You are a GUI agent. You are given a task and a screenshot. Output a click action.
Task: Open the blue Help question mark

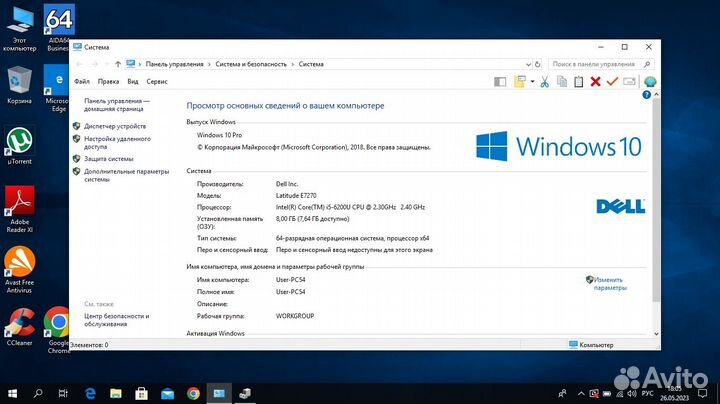pos(647,95)
